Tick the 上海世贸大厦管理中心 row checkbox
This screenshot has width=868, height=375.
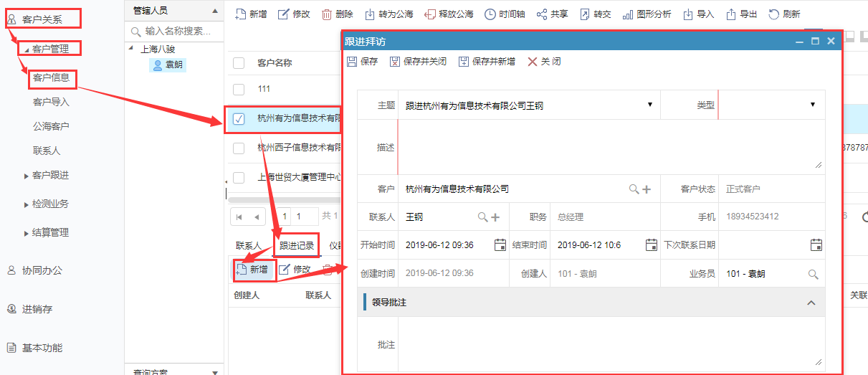pyautogui.click(x=239, y=177)
